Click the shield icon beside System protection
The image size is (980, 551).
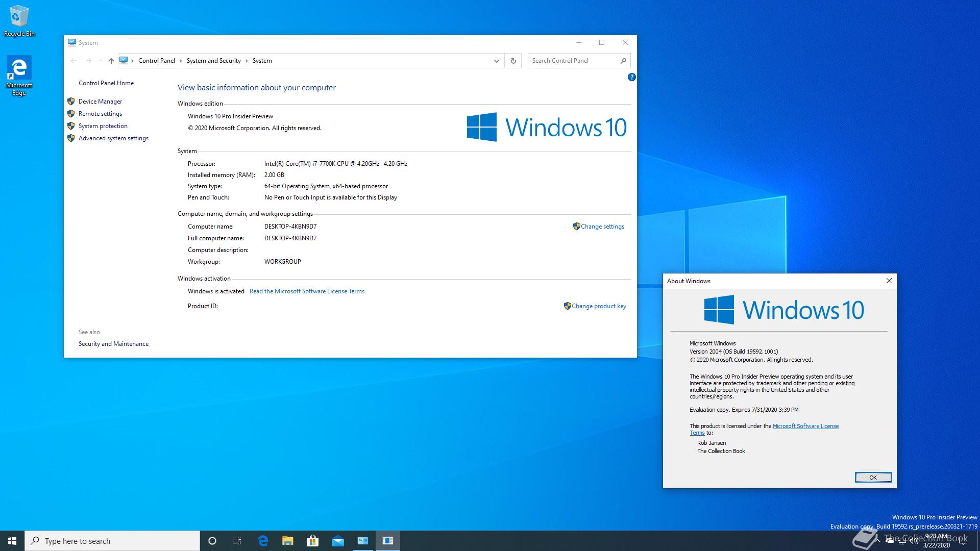(x=71, y=126)
